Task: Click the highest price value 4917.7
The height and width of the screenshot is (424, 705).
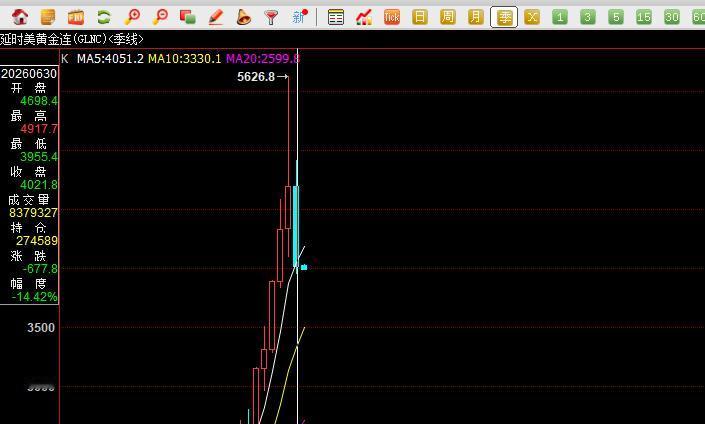Action: coord(39,129)
